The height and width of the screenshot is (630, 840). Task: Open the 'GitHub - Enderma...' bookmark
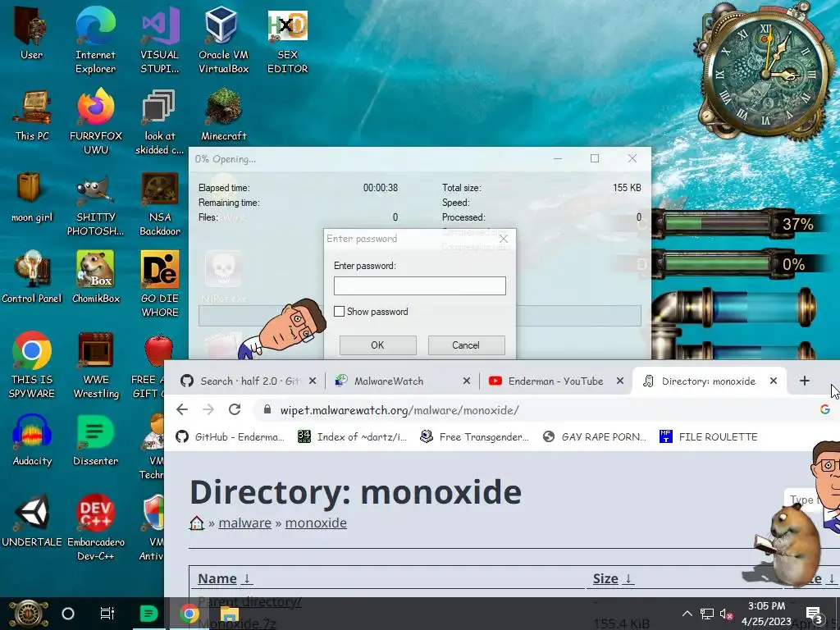click(231, 436)
